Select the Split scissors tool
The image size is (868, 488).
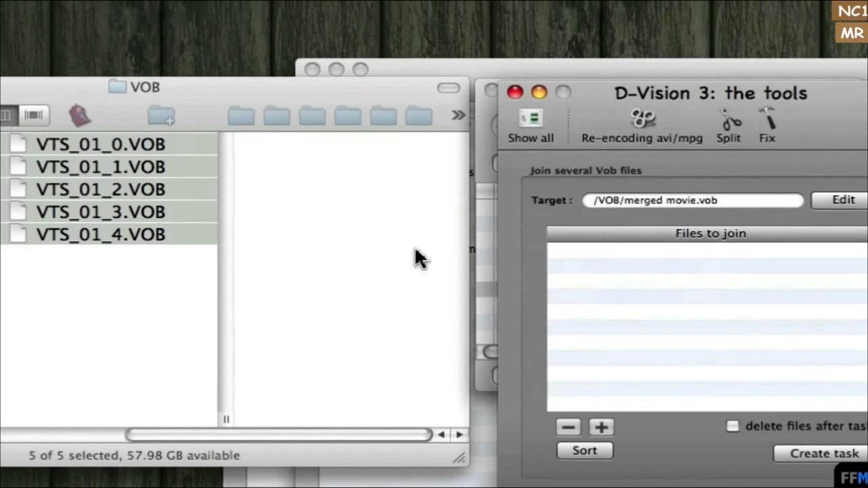point(729,127)
